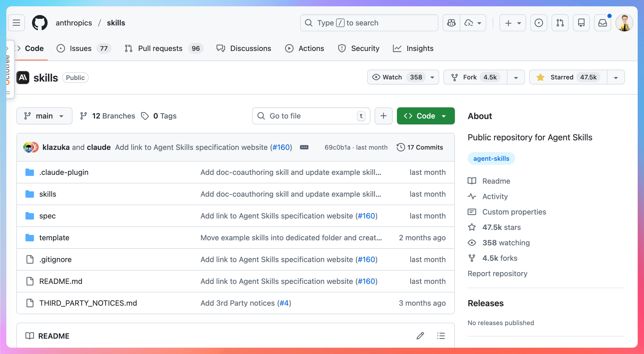Open the Copilot chat icon
The width and height of the screenshot is (644, 354).
[451, 23]
